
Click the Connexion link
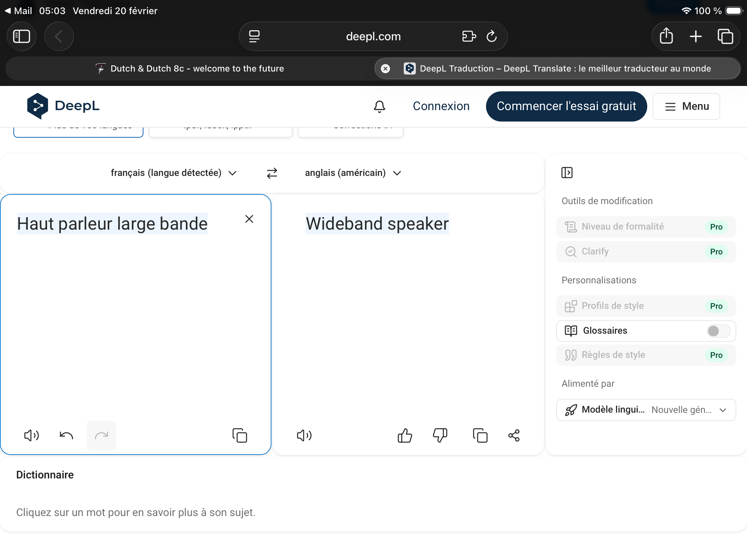(441, 106)
